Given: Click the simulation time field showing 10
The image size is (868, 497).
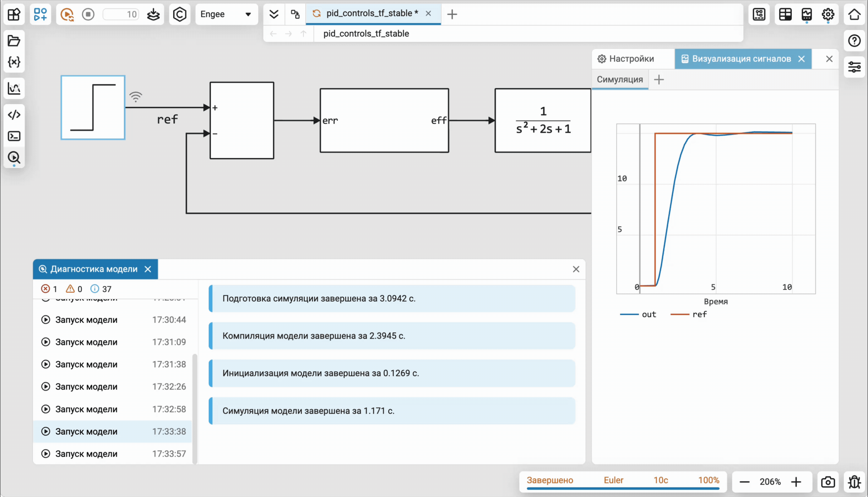Looking at the screenshot, I should [121, 14].
